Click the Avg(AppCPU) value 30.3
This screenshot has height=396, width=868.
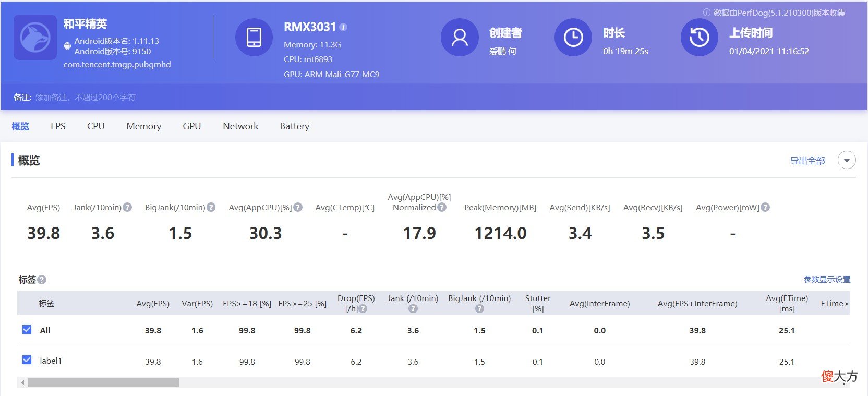point(266,233)
